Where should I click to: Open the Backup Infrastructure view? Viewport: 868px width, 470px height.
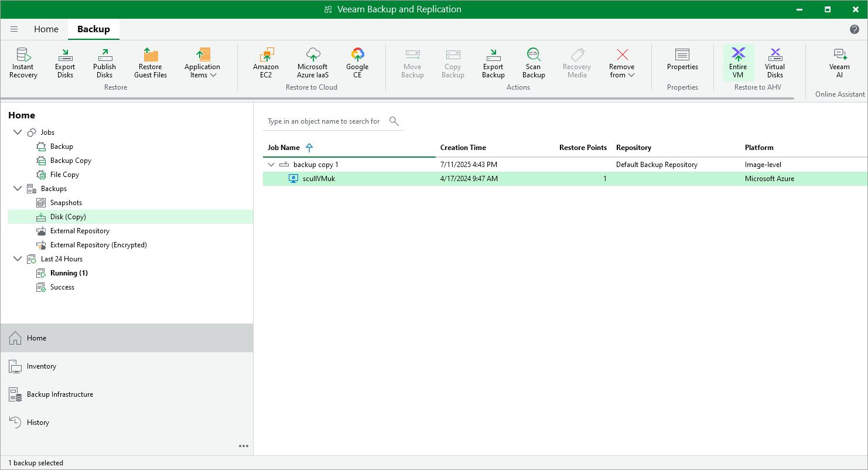(x=127, y=394)
